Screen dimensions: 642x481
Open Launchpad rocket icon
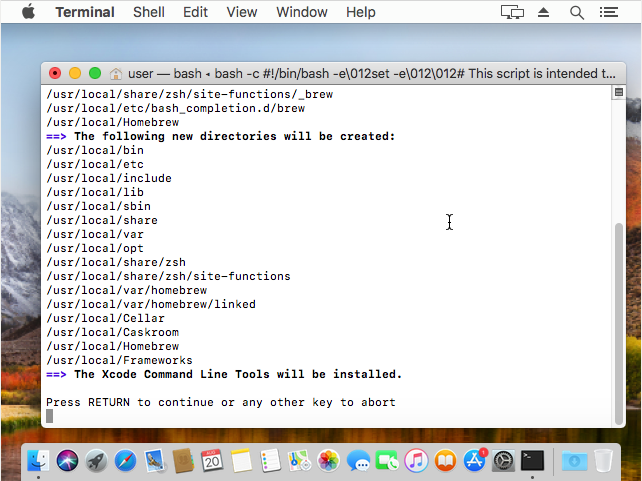96,461
